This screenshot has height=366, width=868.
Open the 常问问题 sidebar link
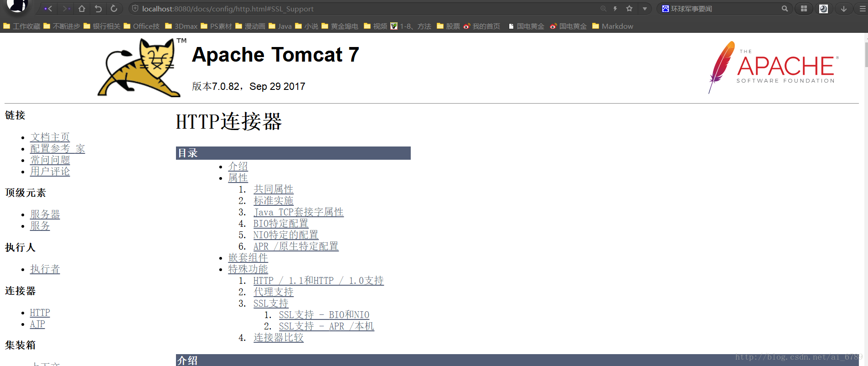coord(50,160)
